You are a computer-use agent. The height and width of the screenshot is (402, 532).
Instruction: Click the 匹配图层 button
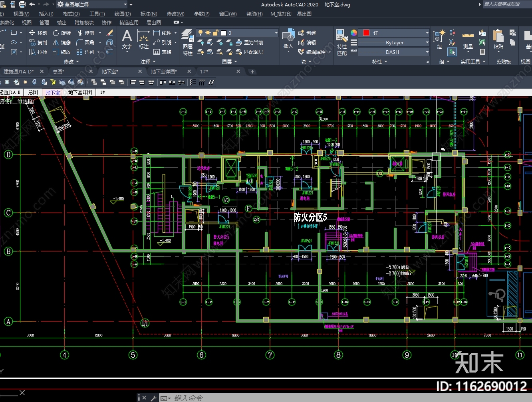[x=249, y=52]
